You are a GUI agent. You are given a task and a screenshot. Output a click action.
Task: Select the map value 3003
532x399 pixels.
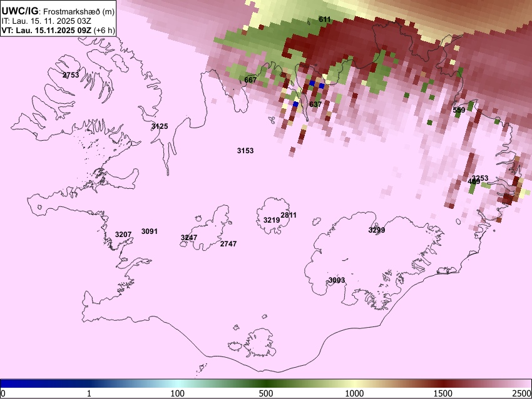(x=337, y=280)
